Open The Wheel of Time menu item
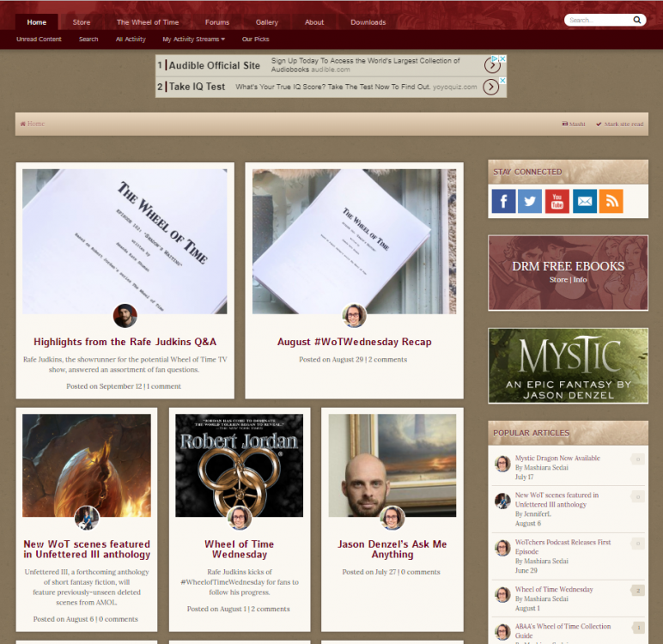Viewport: 663px width, 644px height. pos(148,22)
